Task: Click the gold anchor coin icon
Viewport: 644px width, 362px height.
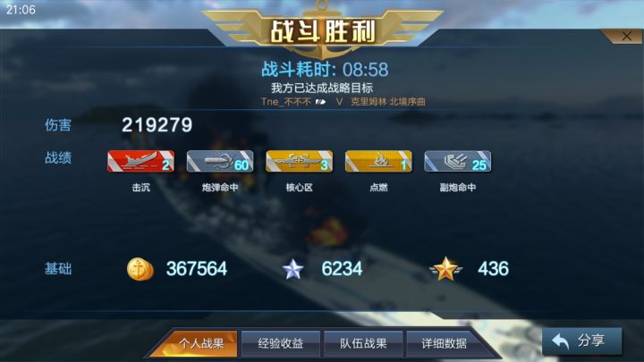Action: pyautogui.click(x=140, y=269)
